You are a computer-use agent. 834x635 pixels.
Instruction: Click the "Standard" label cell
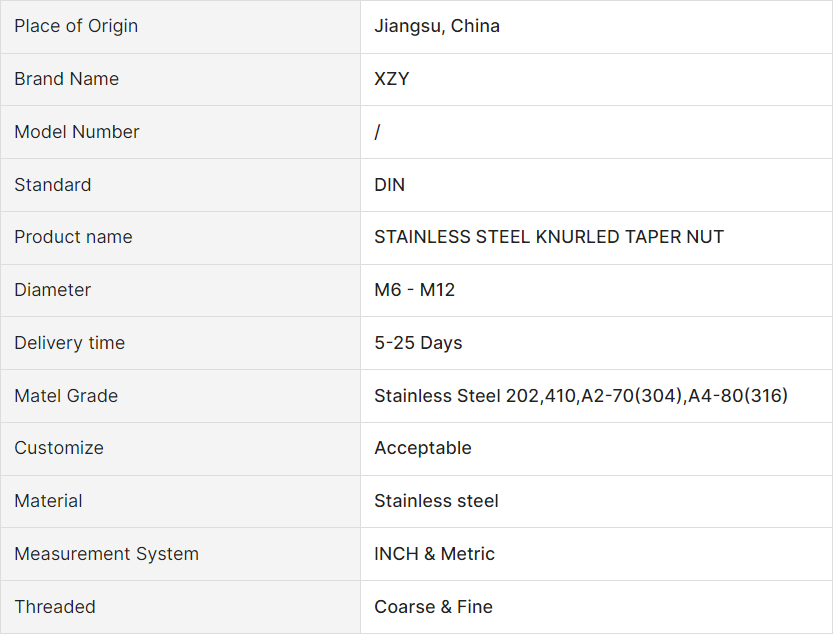52,185
